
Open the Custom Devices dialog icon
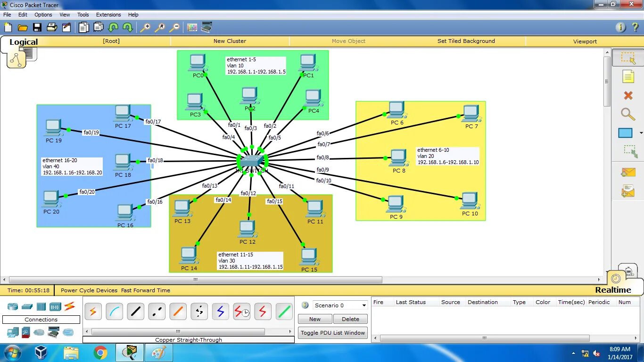pyautogui.click(x=206, y=27)
